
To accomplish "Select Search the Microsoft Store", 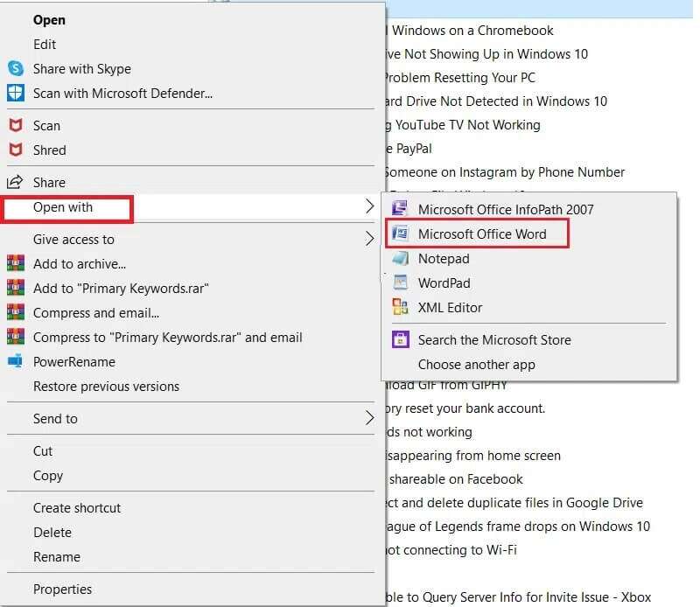I will click(x=529, y=339).
